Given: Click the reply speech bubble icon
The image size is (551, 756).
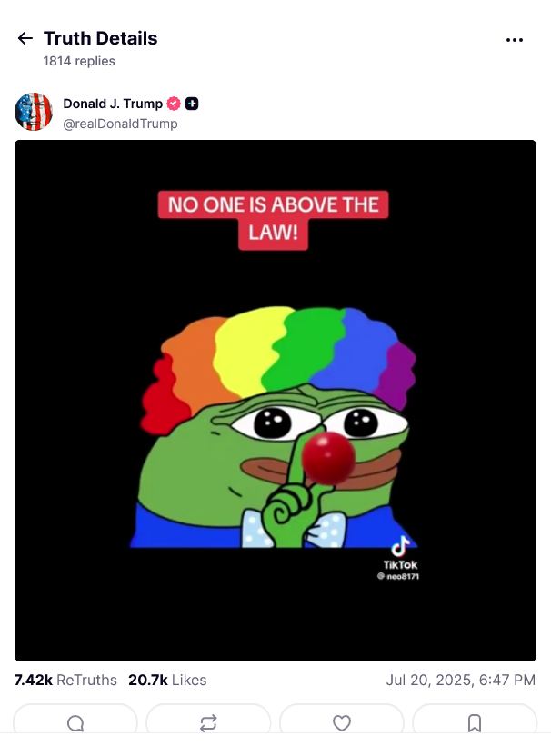Looking at the screenshot, I should point(75,722).
